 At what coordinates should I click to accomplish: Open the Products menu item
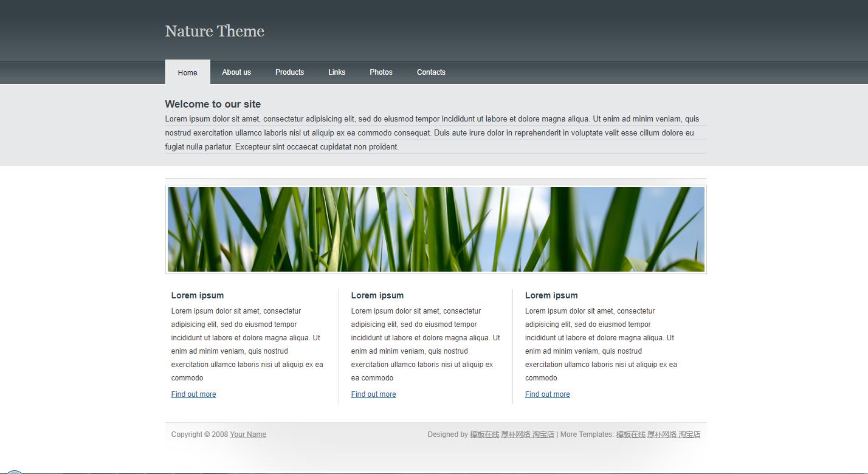pyautogui.click(x=289, y=72)
